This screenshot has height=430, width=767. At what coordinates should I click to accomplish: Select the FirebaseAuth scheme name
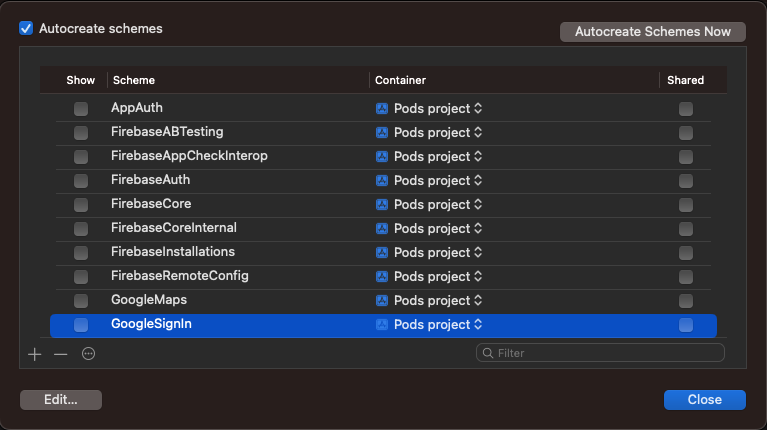[150, 180]
